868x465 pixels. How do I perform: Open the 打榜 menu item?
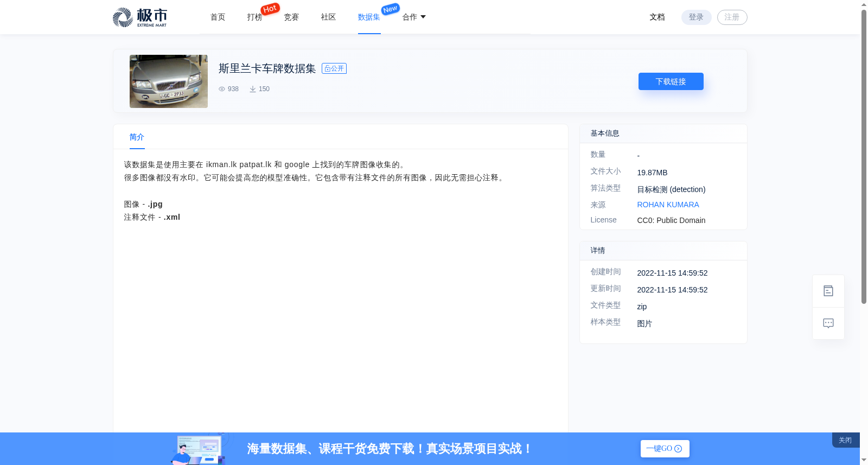coord(255,17)
